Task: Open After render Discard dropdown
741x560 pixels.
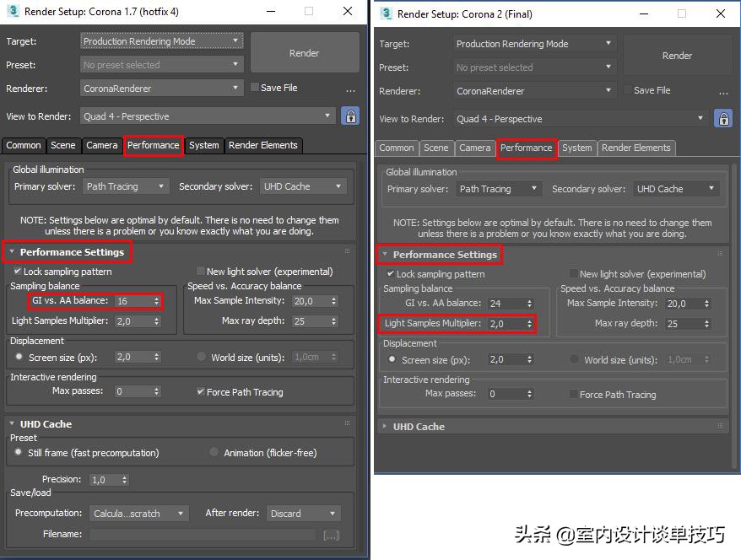Action: click(303, 514)
